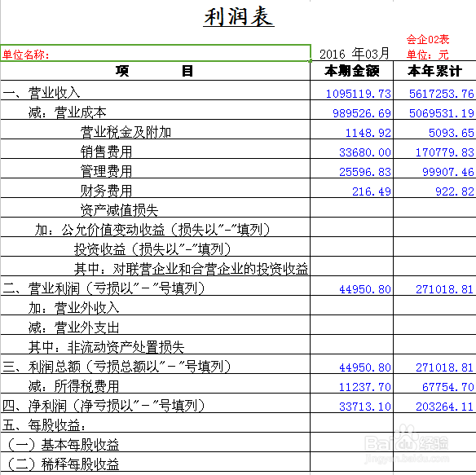Select the 本期金额 column header
The width and height of the screenshot is (476, 475).
click(351, 71)
